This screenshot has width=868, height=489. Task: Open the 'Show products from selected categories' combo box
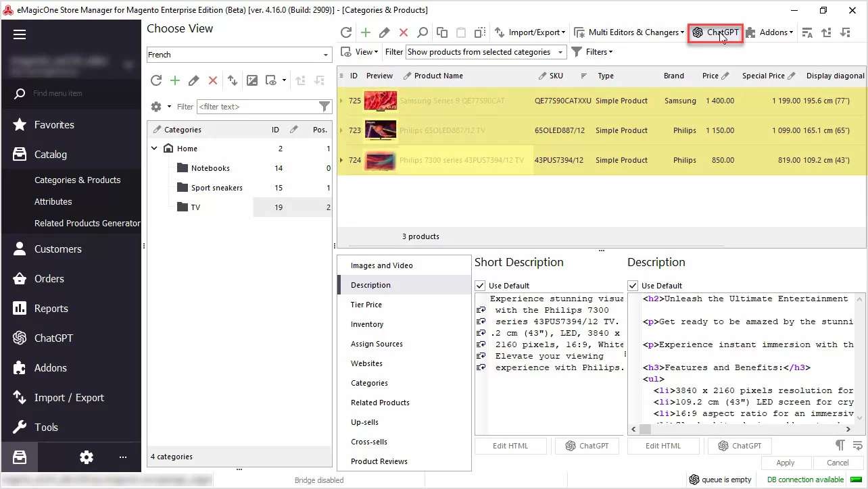coord(486,52)
